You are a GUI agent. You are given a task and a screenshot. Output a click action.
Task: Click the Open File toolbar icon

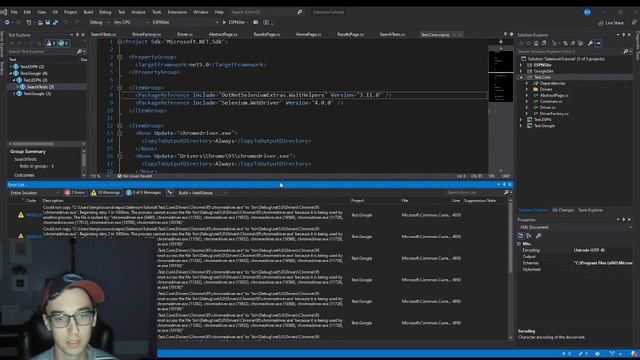click(x=40, y=22)
